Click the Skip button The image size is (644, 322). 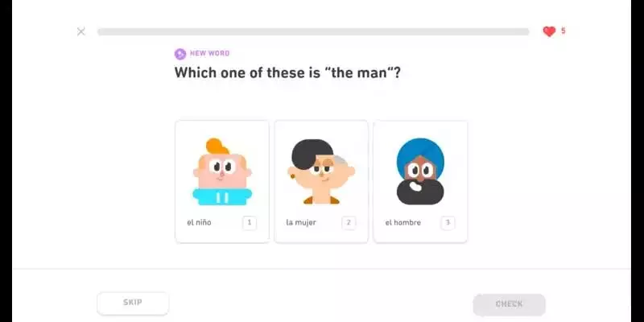(133, 303)
